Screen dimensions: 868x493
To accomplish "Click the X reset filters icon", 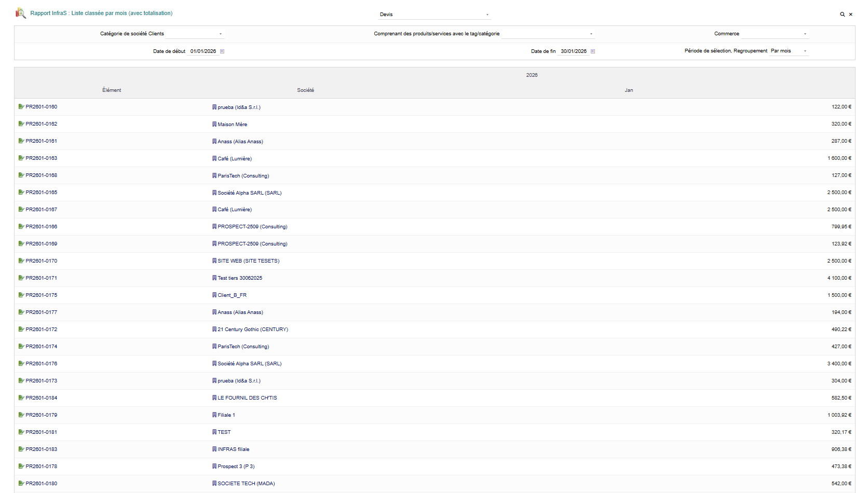I will point(850,15).
